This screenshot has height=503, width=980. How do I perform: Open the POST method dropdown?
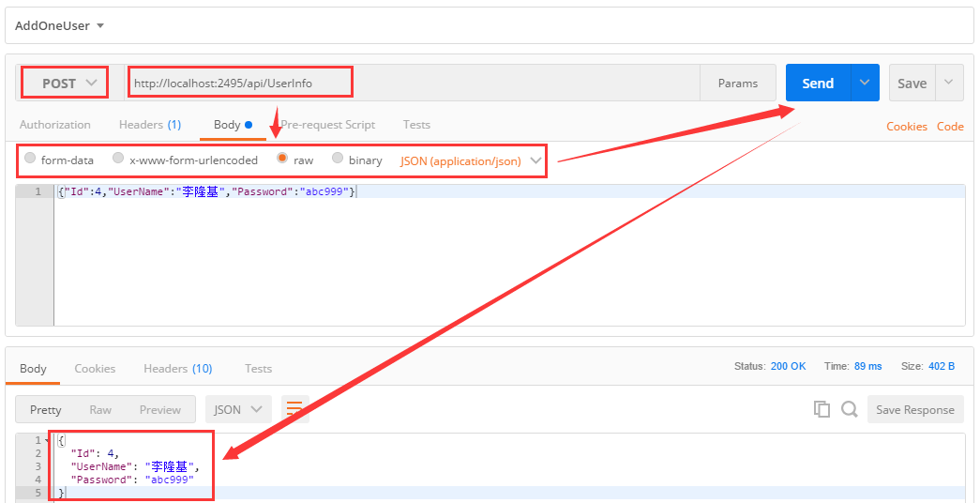pos(68,84)
